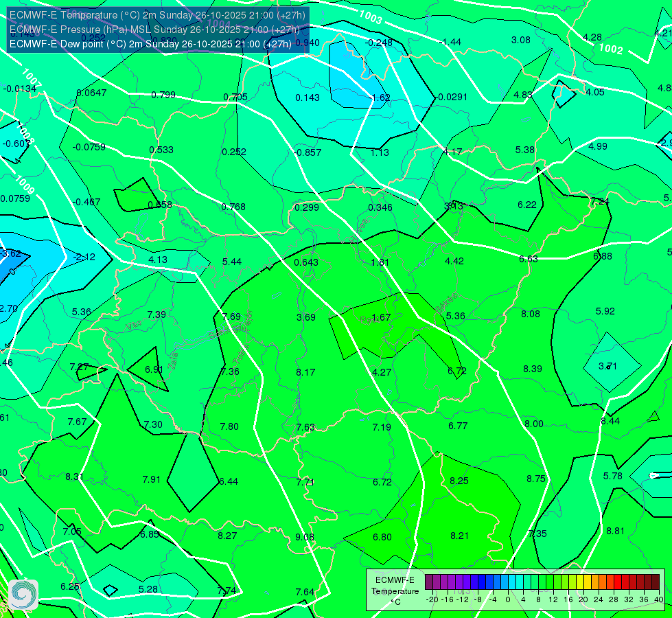Click the 5.44 temperature value
Screen dimensions: 672x618
click(232, 262)
